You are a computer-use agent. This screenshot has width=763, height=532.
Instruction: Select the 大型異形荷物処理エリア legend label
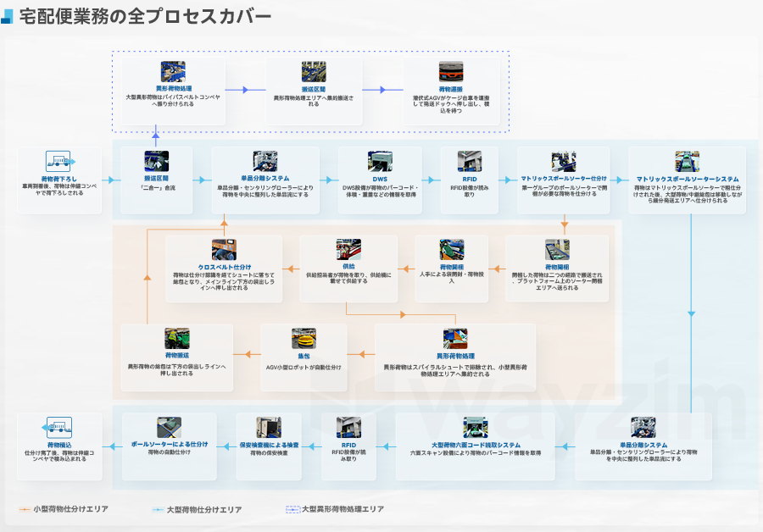(343, 509)
